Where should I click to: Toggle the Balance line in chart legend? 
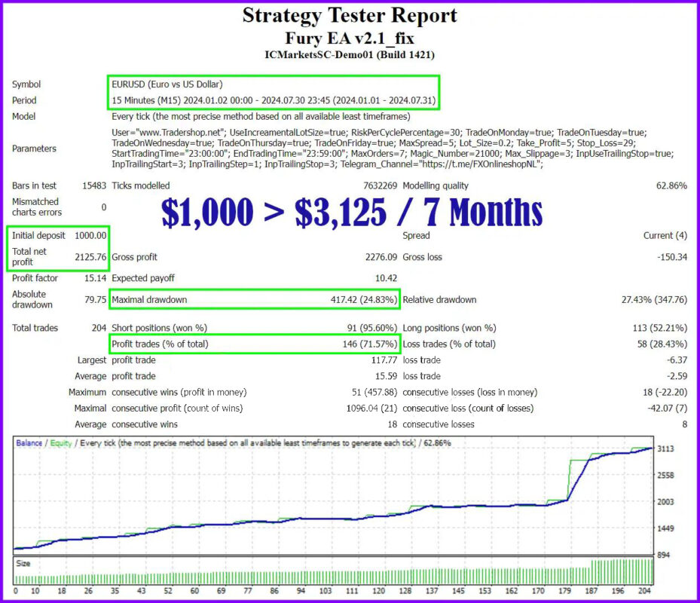click(30, 442)
